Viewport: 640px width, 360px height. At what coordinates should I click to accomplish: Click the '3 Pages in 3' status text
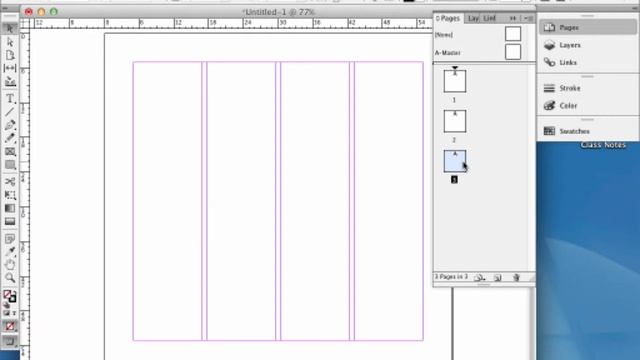click(451, 277)
